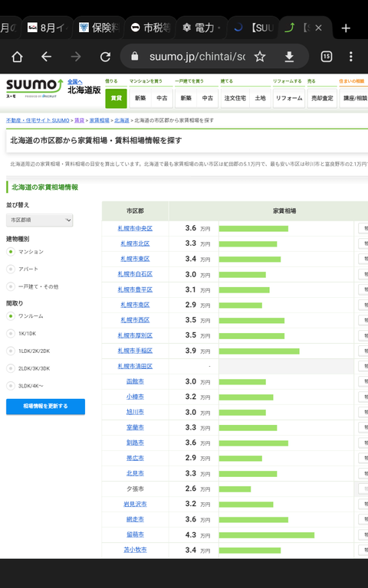This screenshot has height=588, width=368.
Task: Open the 苫小牧市 link
Action: 135,550
